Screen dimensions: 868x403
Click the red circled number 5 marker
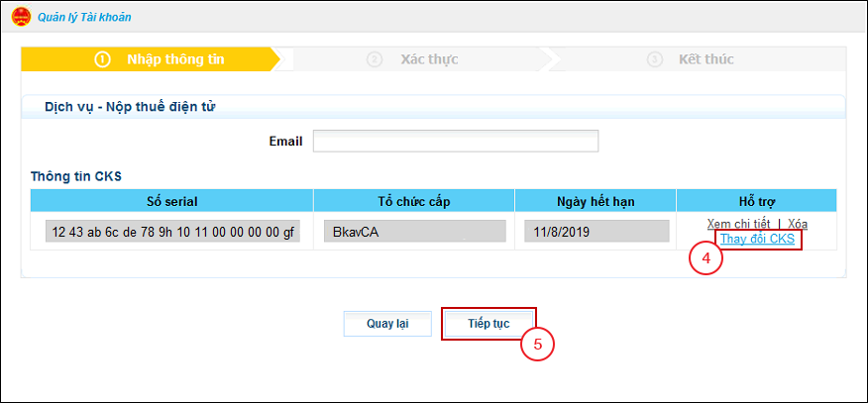538,344
